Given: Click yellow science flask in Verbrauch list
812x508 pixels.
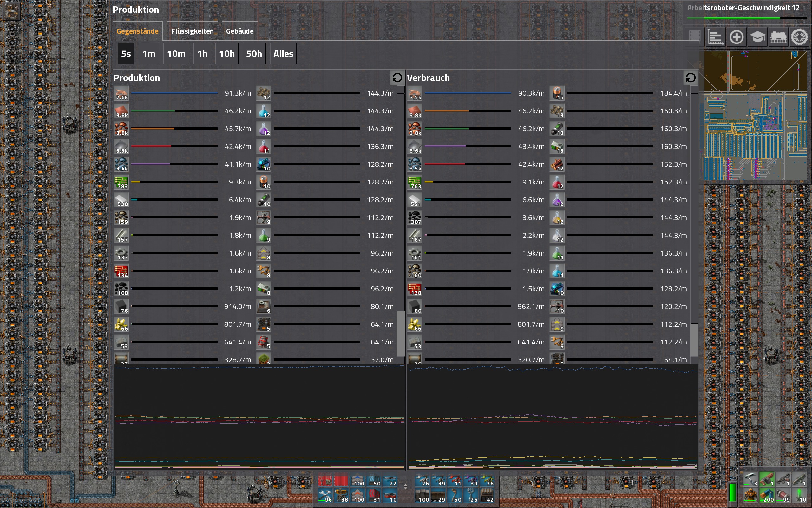Looking at the screenshot, I should (x=557, y=218).
